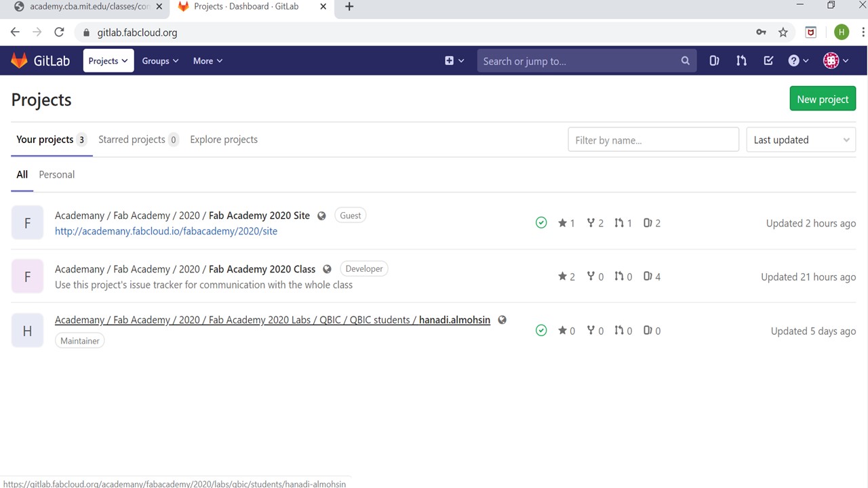868x488 pixels.
Task: Open Chrome profile H avatar
Action: tap(842, 32)
